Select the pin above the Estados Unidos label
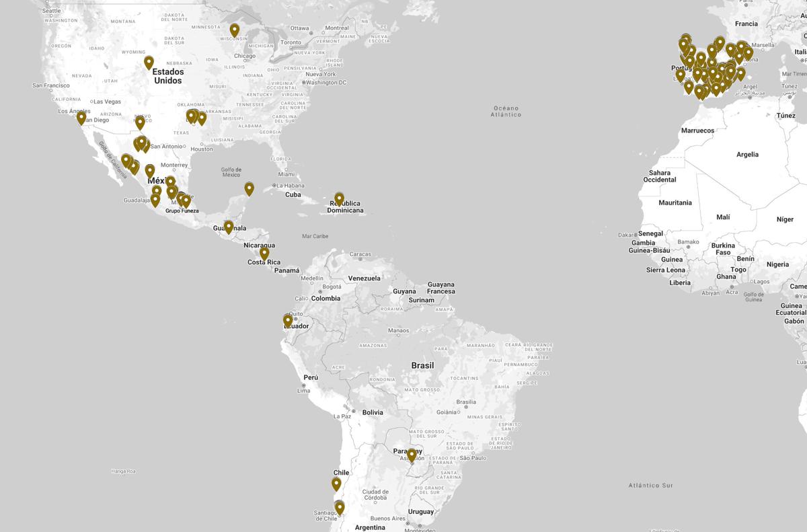Image resolution: width=807 pixels, height=532 pixels. click(x=149, y=63)
